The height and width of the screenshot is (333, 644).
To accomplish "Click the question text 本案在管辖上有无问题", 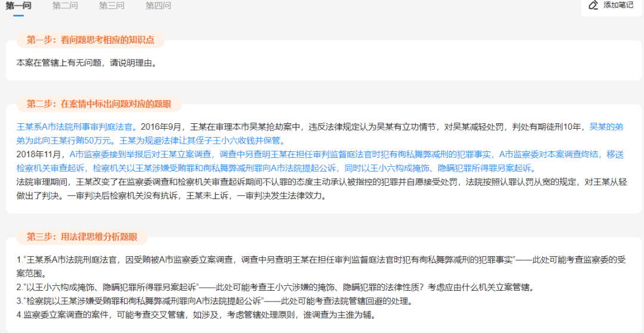I will pos(60,64).
